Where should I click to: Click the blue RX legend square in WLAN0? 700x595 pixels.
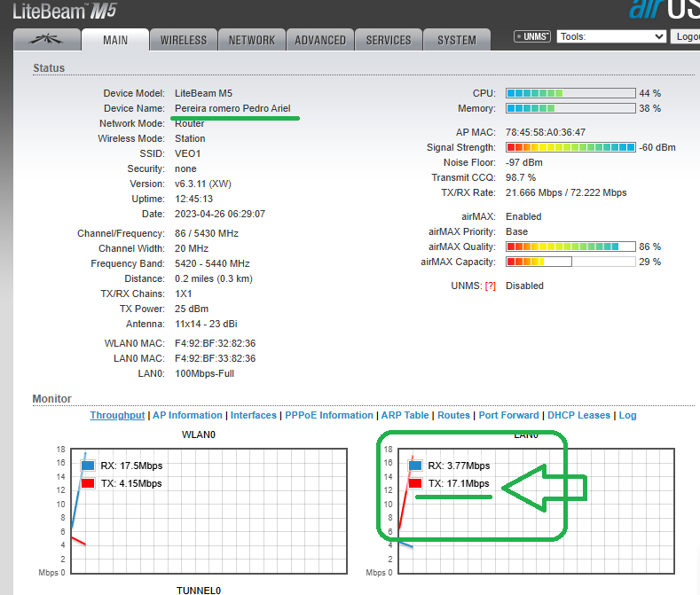[x=87, y=466]
